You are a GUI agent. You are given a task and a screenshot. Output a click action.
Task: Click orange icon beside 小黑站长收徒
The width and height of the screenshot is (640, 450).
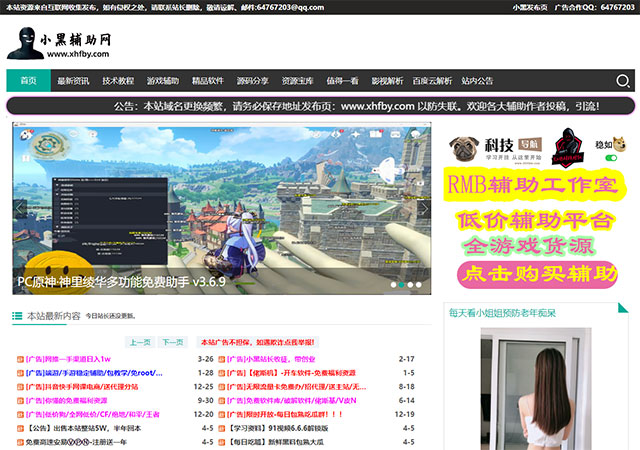pos(222,359)
